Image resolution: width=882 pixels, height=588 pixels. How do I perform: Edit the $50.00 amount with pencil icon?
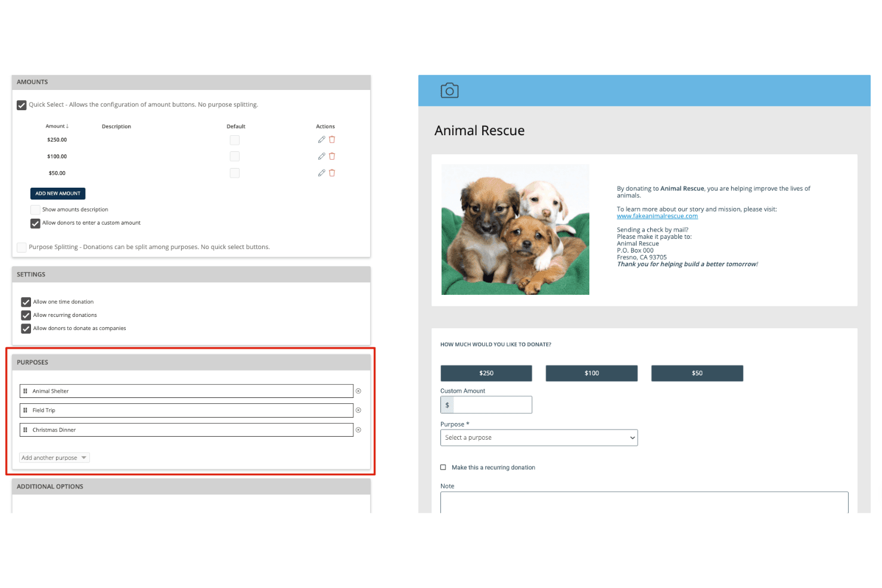coord(321,173)
